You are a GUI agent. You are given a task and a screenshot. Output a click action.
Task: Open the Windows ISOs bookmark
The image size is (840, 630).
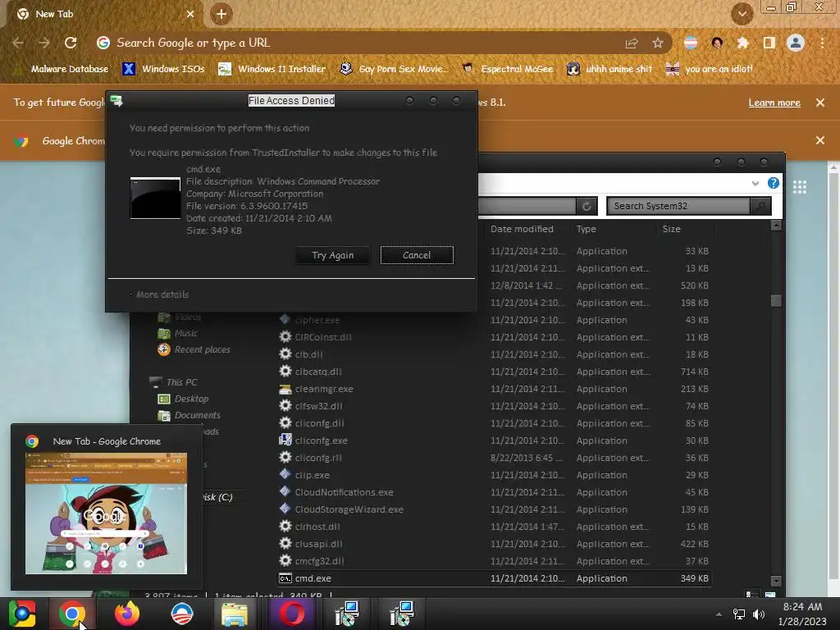[x=163, y=69]
